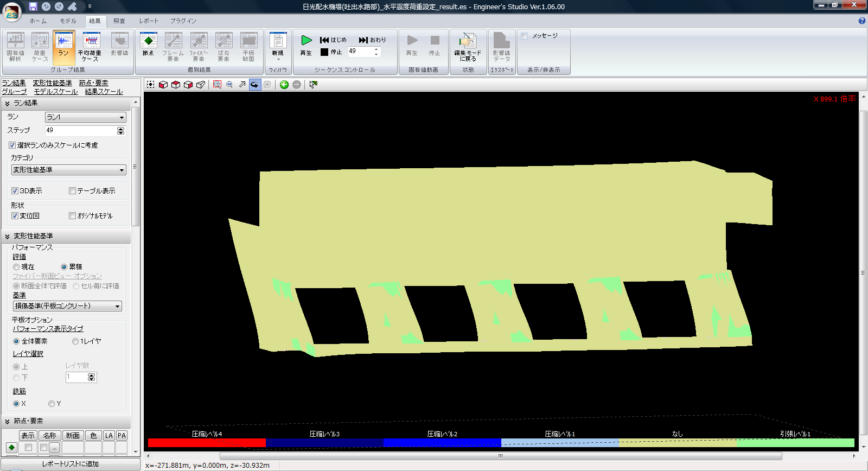Click the 編集モードに戻る icon
Image resolution: width=868 pixels, height=471 pixels.
[468, 47]
